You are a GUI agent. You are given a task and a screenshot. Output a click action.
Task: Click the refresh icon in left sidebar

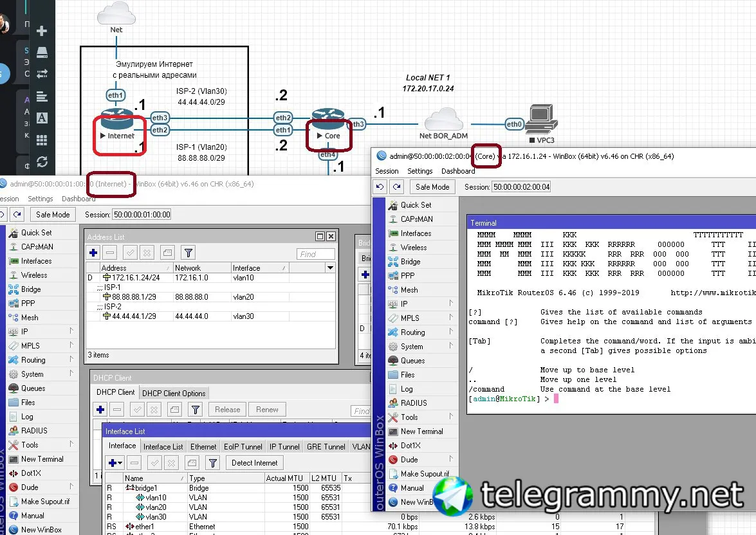point(42,162)
